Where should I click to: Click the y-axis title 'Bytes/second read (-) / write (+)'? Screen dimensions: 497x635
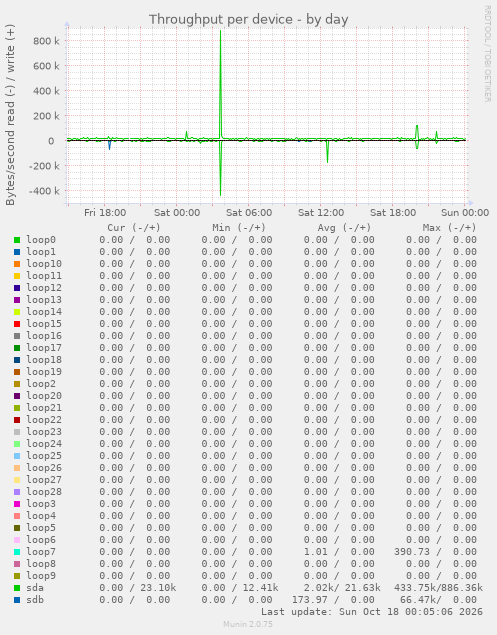point(10,115)
